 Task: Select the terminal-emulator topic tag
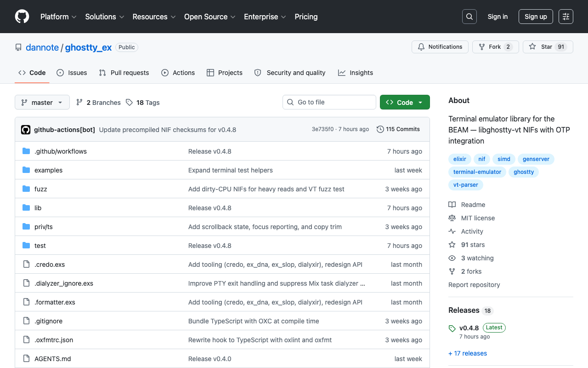pos(477,172)
